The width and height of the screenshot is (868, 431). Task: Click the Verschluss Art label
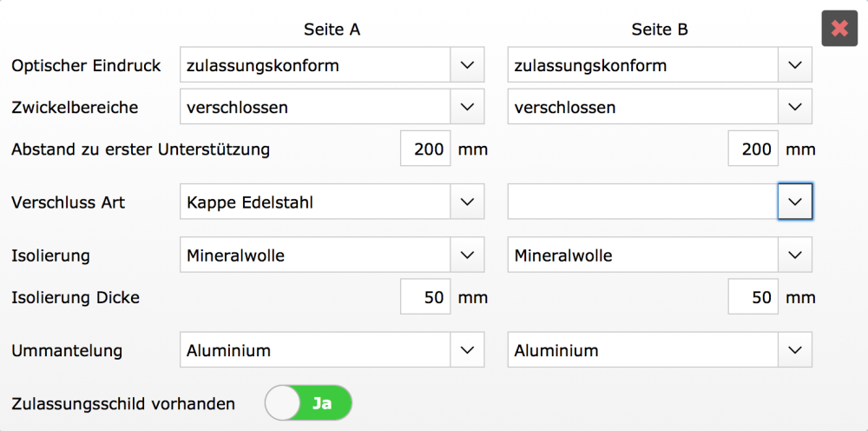tap(68, 202)
